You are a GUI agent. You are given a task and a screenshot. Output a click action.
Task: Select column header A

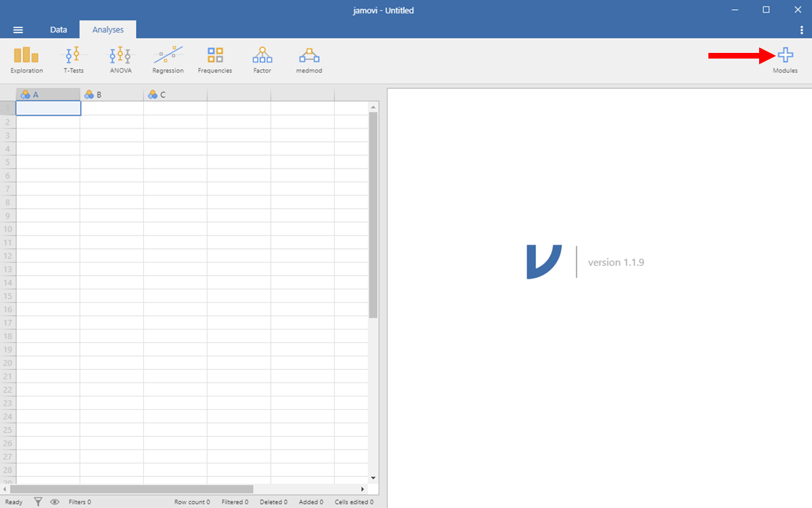[x=48, y=95]
